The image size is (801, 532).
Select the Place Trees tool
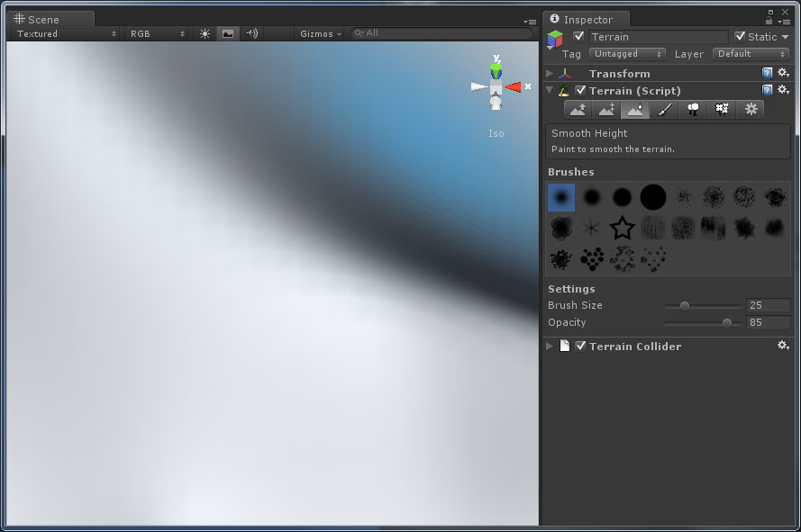[693, 110]
